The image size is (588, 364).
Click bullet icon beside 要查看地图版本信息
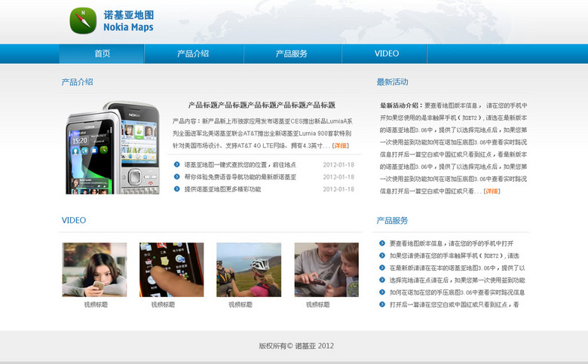point(381,243)
